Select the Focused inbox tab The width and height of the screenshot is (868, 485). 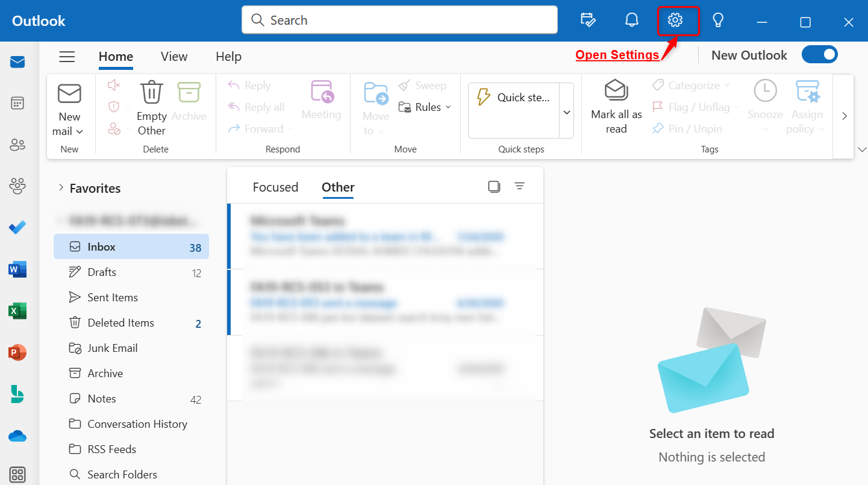click(x=275, y=187)
